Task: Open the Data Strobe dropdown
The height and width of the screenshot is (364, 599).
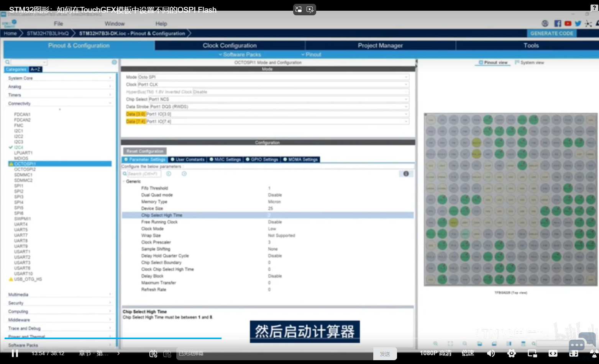Action: click(279, 106)
